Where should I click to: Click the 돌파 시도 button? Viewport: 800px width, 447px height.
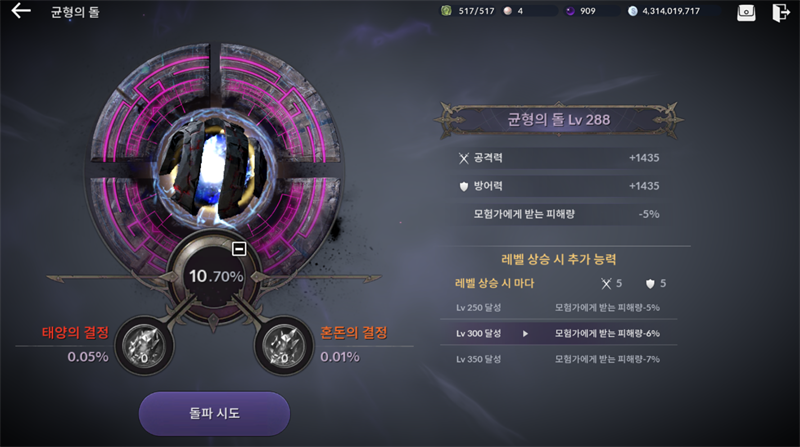214,413
